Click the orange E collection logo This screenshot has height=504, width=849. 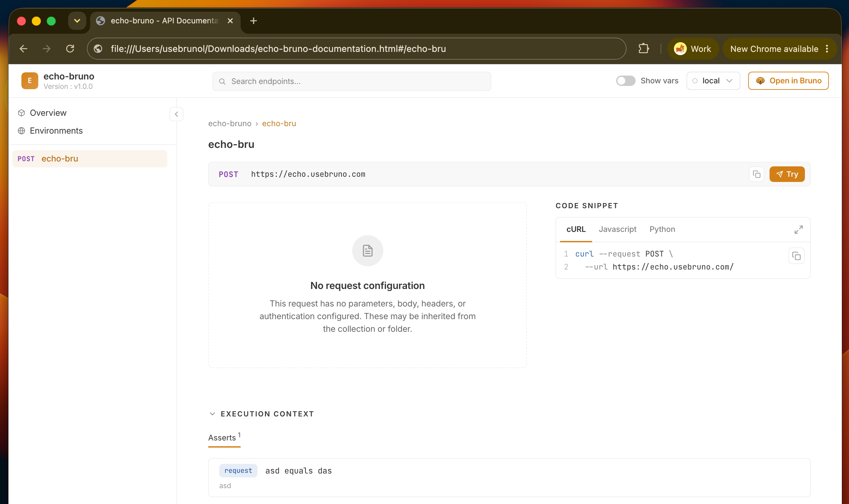[x=30, y=80]
